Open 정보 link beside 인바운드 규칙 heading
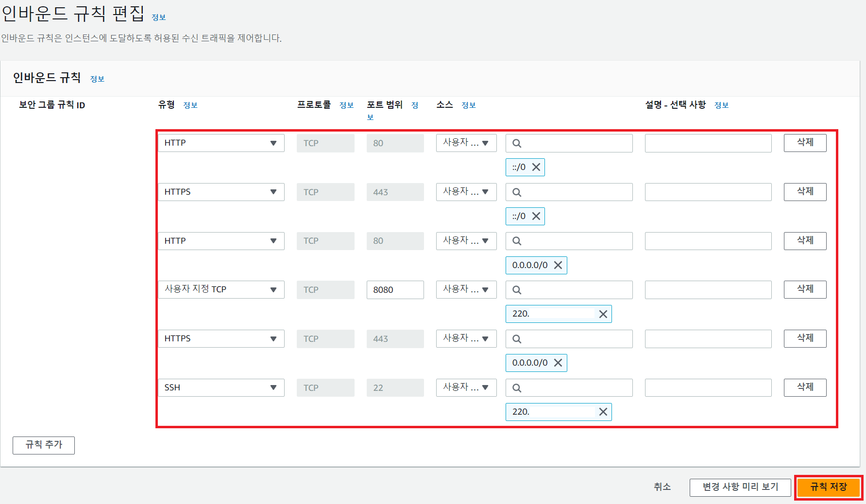Image resolution: width=866 pixels, height=504 pixels. (97, 79)
